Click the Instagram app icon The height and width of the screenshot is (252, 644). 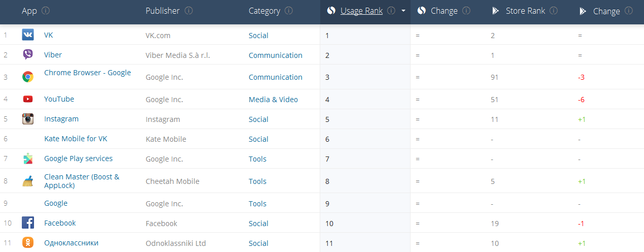(27, 119)
